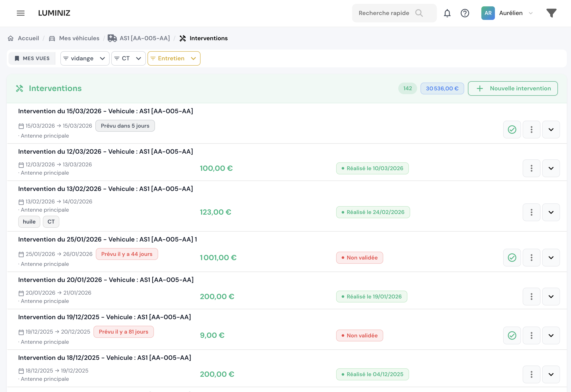Go to Mes véhicules breadcrumb
The height and width of the screenshot is (392, 571).
click(x=79, y=38)
